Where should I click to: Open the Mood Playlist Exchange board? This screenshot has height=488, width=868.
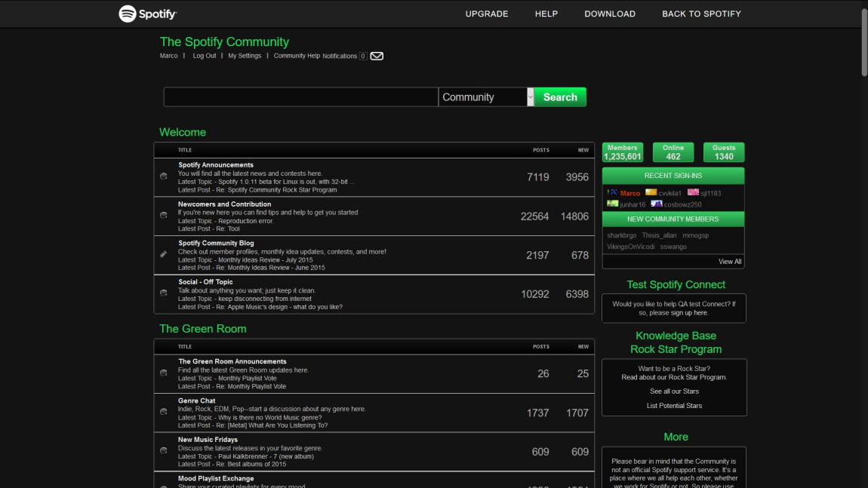point(216,479)
